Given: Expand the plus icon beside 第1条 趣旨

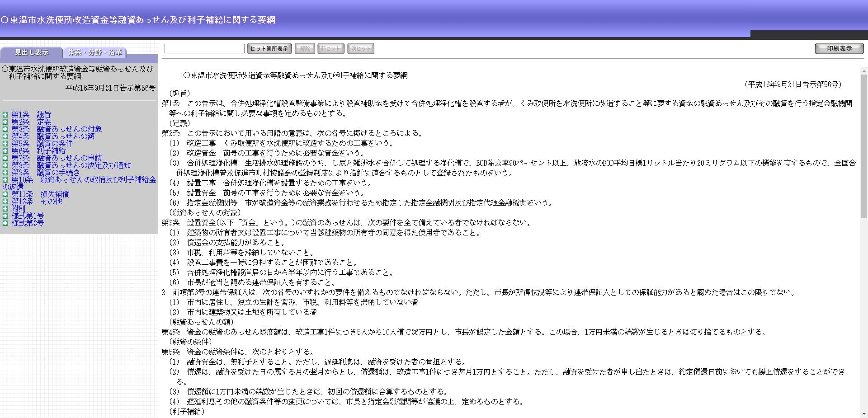Looking at the screenshot, I should (5, 115).
